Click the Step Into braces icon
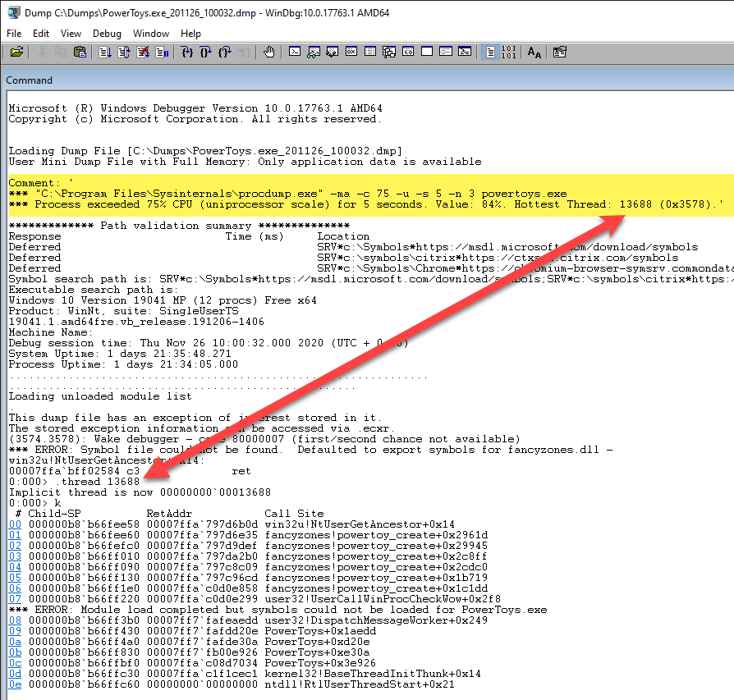734x700 pixels. [186, 52]
